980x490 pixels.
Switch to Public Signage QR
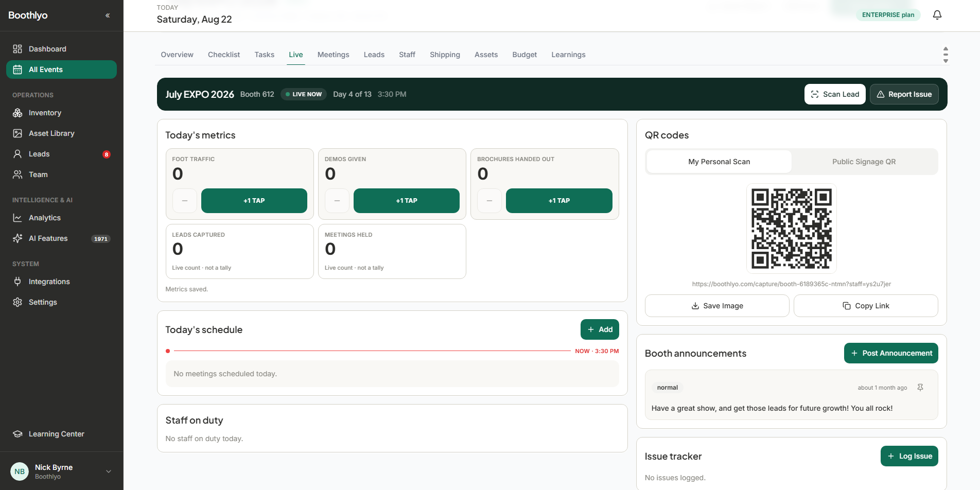[864, 162]
